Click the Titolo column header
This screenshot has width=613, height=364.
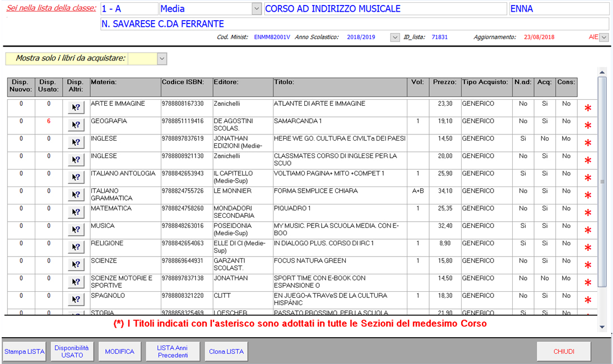[x=340, y=87]
